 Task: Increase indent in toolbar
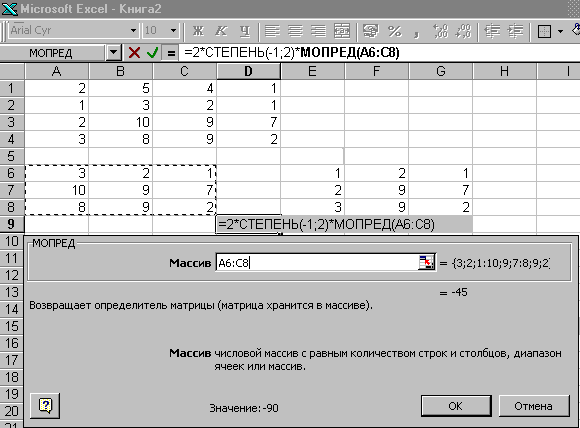516,31
